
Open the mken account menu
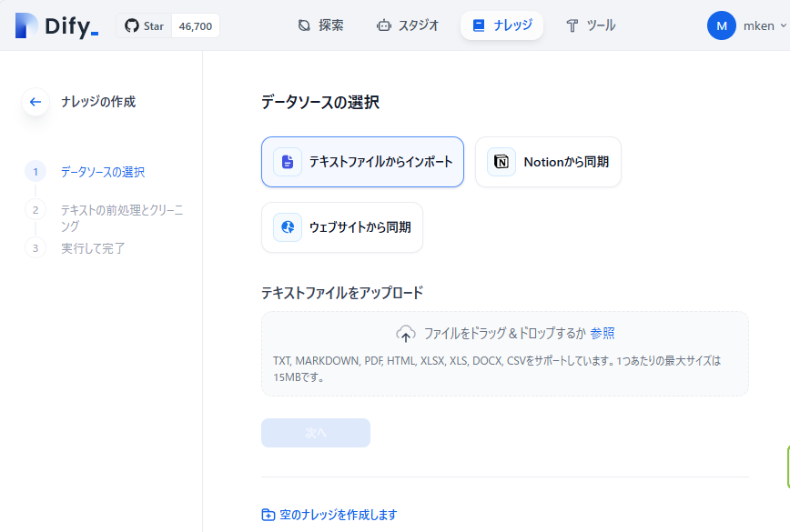coord(744,25)
